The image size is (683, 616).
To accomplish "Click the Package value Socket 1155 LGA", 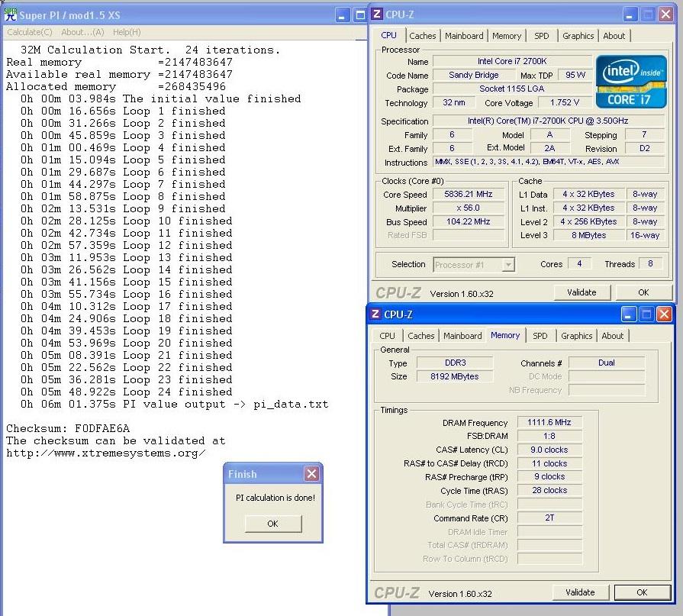I will tap(512, 89).
